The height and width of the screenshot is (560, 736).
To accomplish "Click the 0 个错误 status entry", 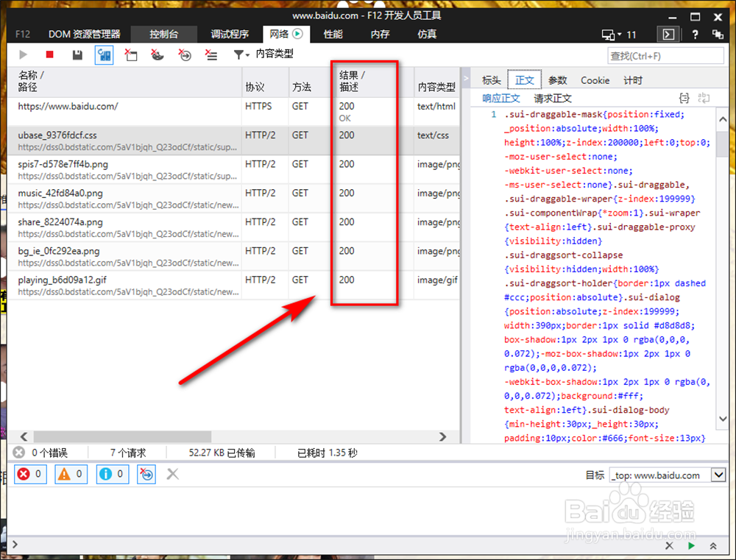I will click(40, 453).
